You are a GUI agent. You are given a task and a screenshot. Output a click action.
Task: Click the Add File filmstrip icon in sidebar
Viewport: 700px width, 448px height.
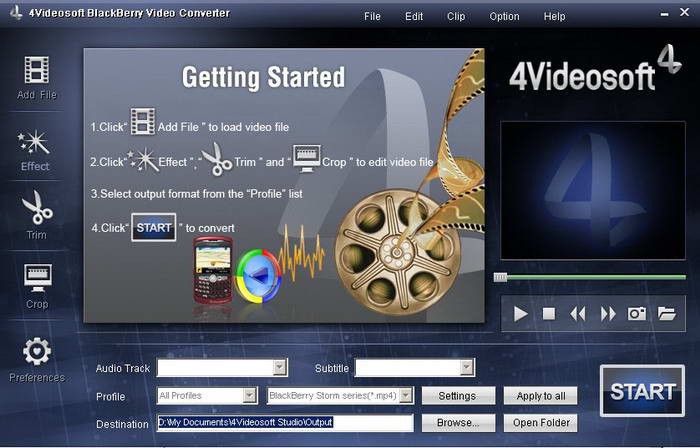click(37, 70)
